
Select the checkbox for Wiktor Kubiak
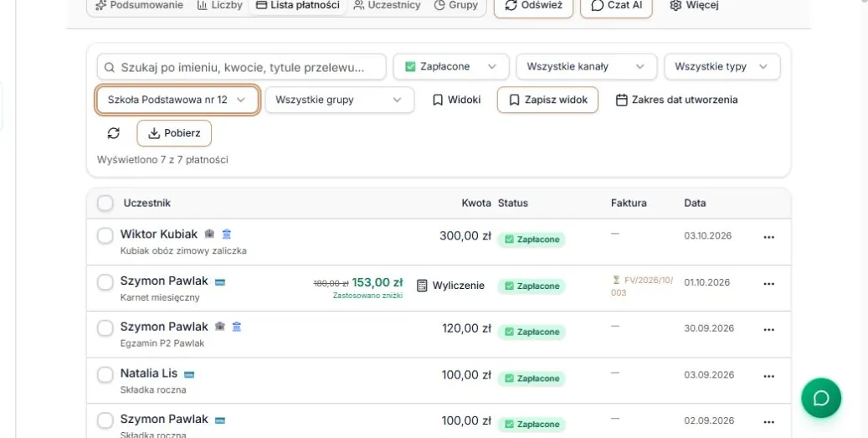[105, 236]
